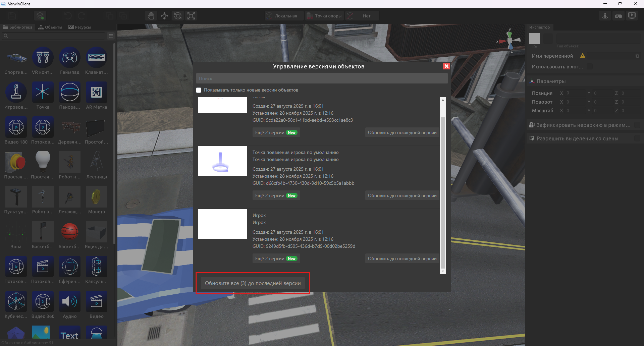Update player spawn point to latest version
644x346 pixels.
(x=402, y=195)
